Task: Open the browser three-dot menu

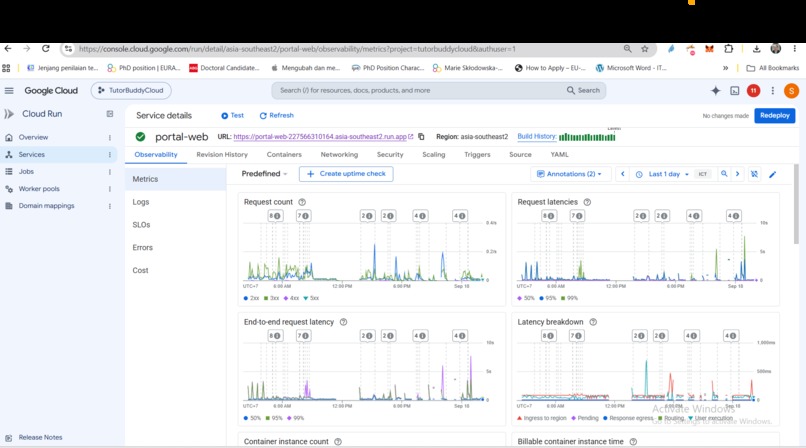Action: coord(795,49)
